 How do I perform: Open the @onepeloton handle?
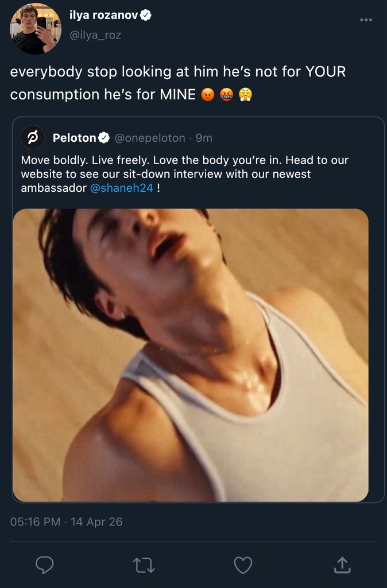coord(150,138)
